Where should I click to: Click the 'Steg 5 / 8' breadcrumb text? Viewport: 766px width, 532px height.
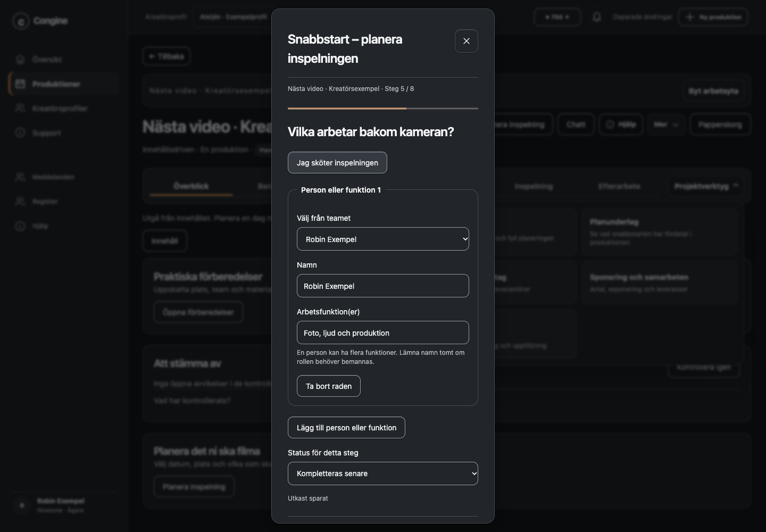(x=399, y=89)
